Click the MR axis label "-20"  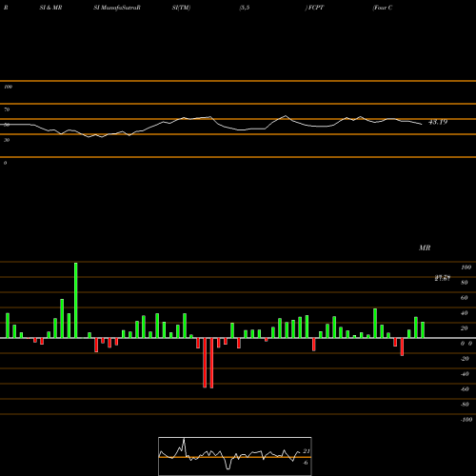click(465, 359)
